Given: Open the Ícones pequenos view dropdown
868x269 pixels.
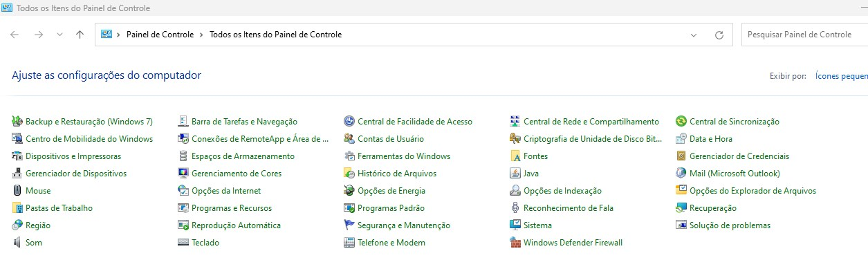Looking at the screenshot, I should [841, 75].
